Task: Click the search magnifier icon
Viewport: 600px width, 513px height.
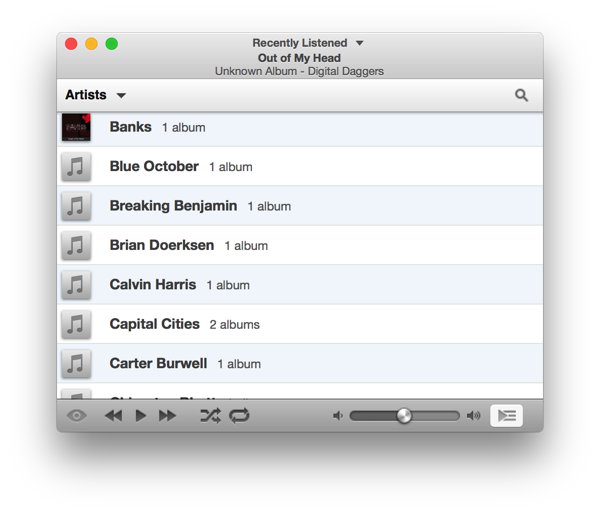Action: [521, 95]
